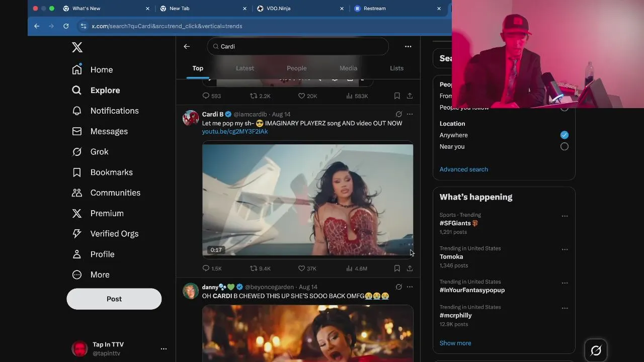Screen dimensions: 644x362
Task: Repost the post with 2.2K reposts
Action: point(260,96)
